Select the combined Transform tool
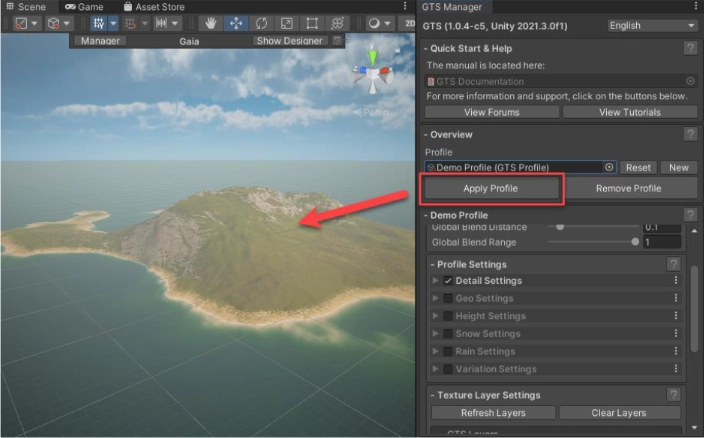The height and width of the screenshot is (438, 704). click(337, 23)
